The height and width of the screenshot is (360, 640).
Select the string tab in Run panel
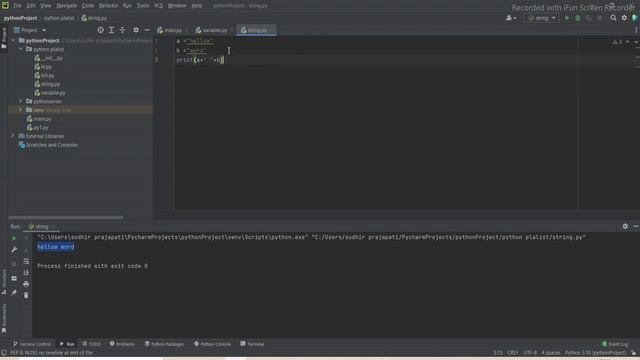41,227
